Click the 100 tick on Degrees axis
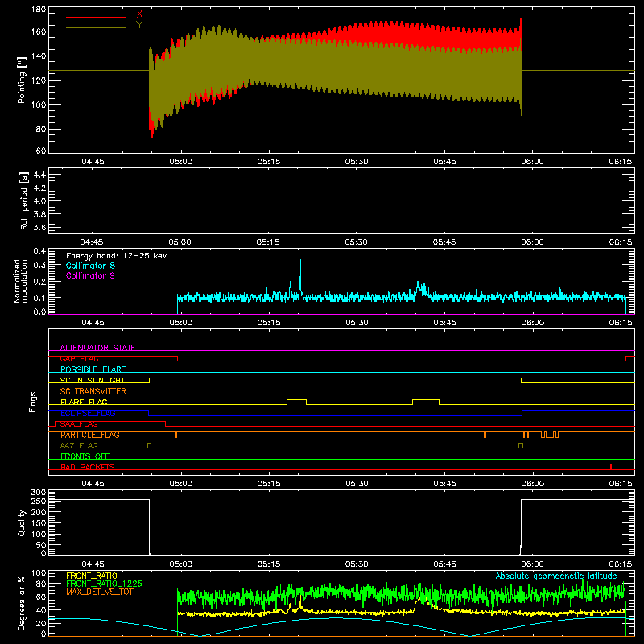Image resolution: width=644 pixels, height=644 pixels. coord(39,573)
